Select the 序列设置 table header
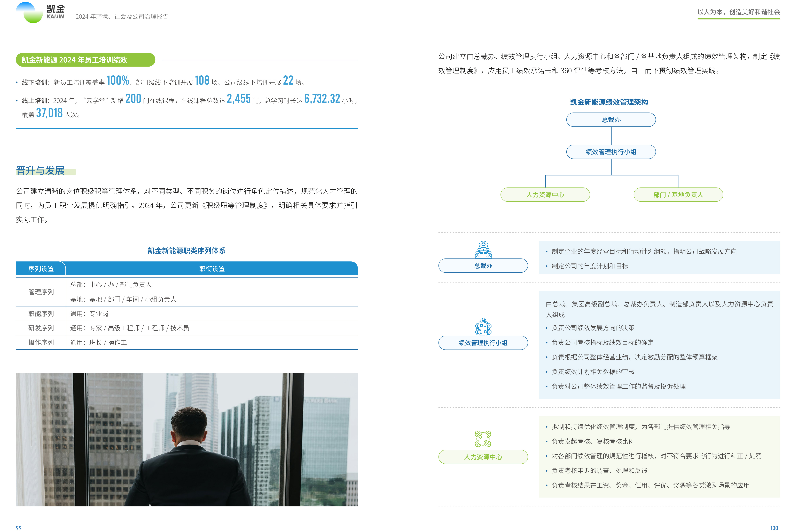 [41, 269]
